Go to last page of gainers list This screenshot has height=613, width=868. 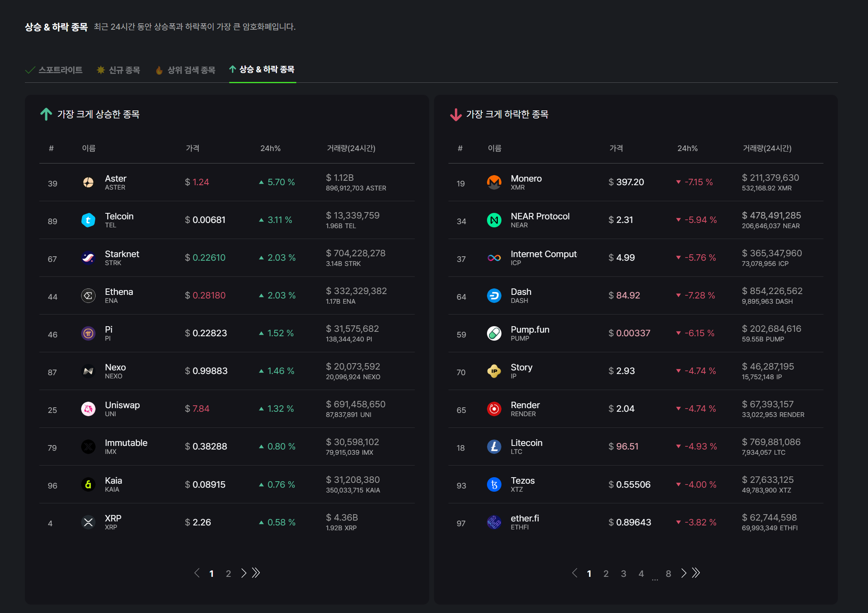pos(256,573)
